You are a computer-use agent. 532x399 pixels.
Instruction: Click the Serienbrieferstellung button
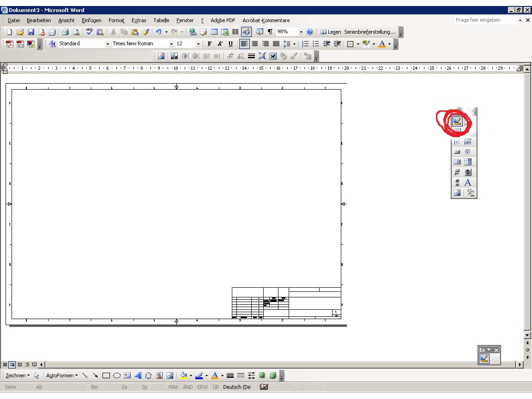click(369, 32)
